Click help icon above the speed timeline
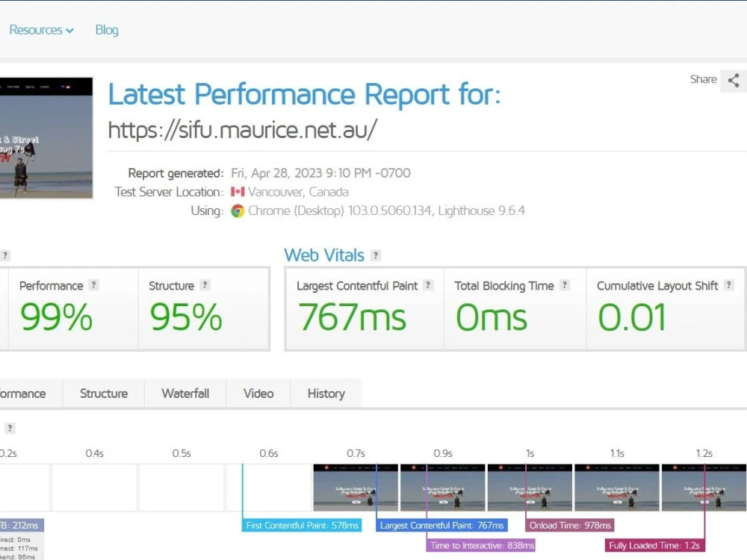 [x=10, y=428]
